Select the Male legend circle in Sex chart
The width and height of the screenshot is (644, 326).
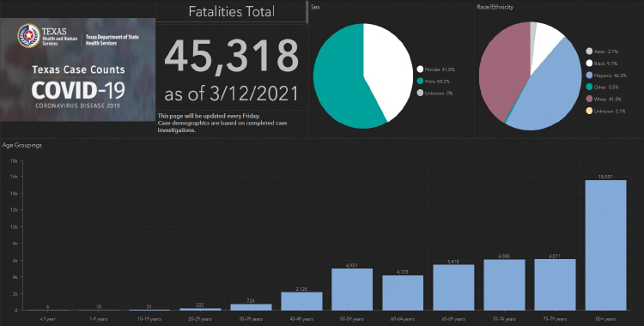(420, 81)
